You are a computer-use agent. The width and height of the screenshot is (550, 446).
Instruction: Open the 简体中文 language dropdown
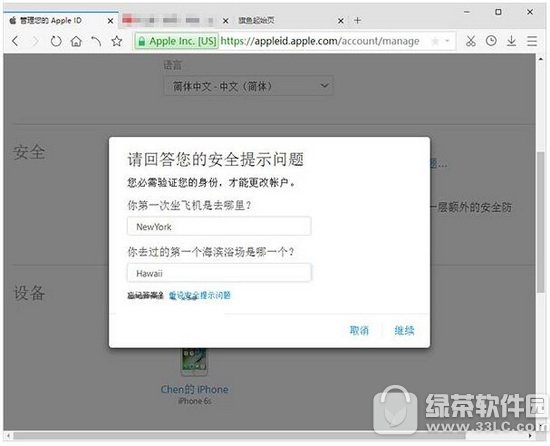248,86
